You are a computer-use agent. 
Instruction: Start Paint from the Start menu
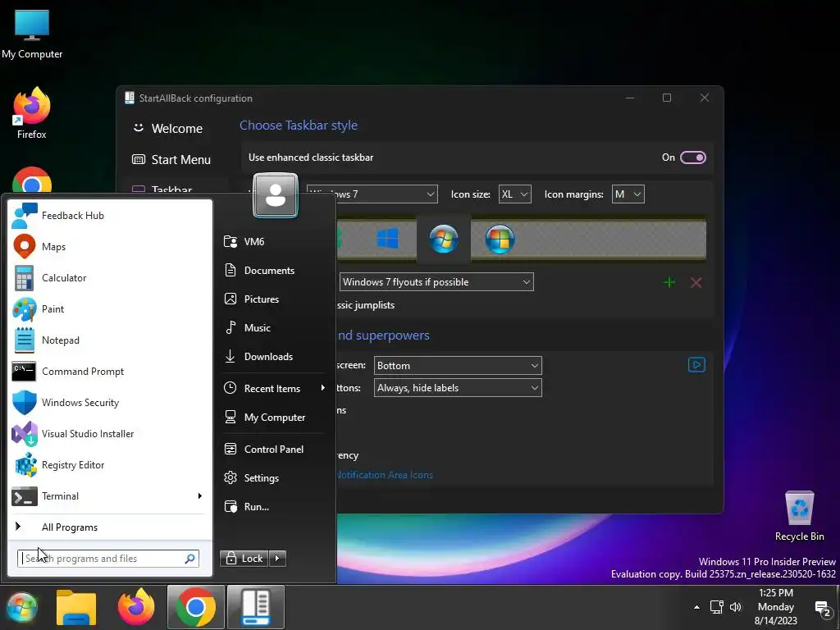110,309
